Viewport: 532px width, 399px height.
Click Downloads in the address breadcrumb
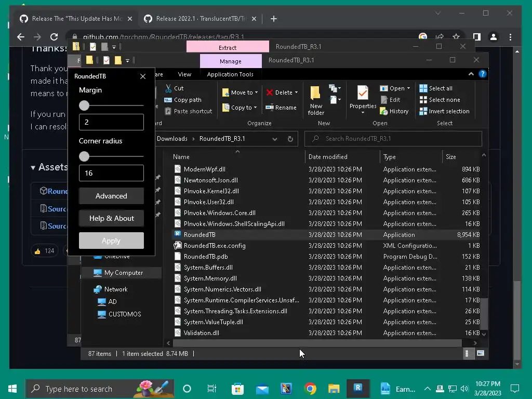[171, 139]
